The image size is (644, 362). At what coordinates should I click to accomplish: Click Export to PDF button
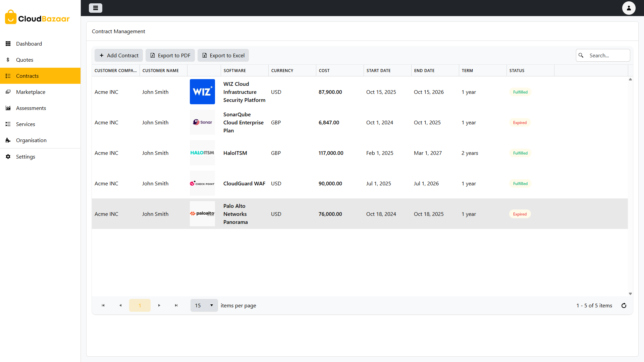pos(170,55)
